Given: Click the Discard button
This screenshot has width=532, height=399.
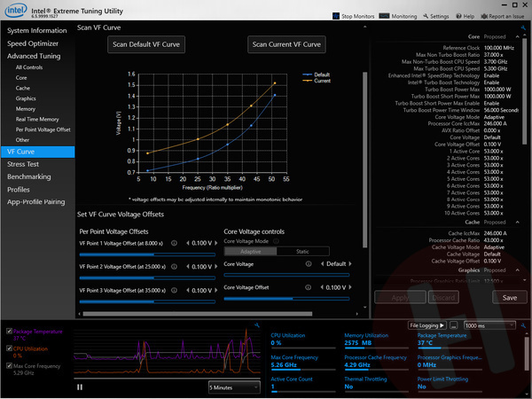Looking at the screenshot, I should click(443, 298).
